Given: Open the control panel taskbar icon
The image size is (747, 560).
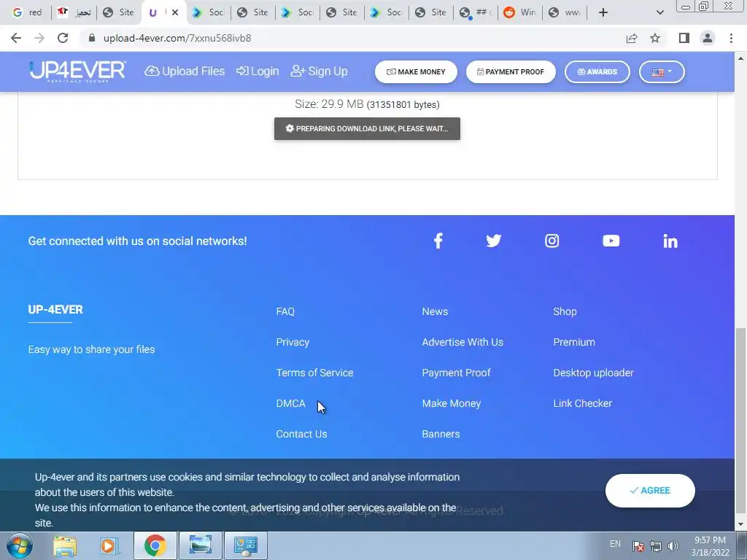Looking at the screenshot, I should 246,545.
